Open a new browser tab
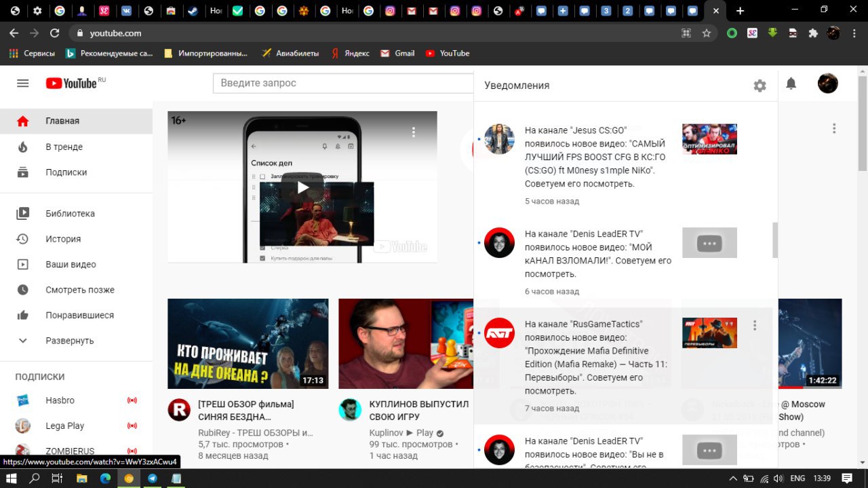The height and width of the screenshot is (488, 868). [740, 11]
